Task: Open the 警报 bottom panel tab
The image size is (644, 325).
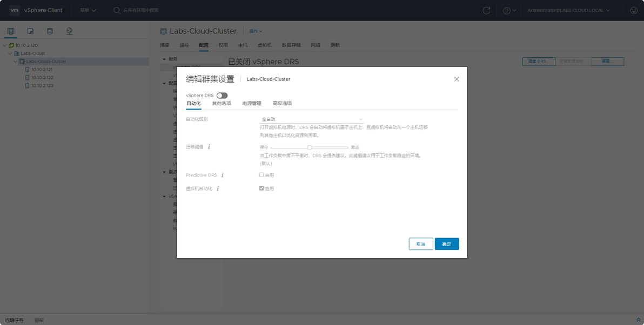Action: point(39,320)
